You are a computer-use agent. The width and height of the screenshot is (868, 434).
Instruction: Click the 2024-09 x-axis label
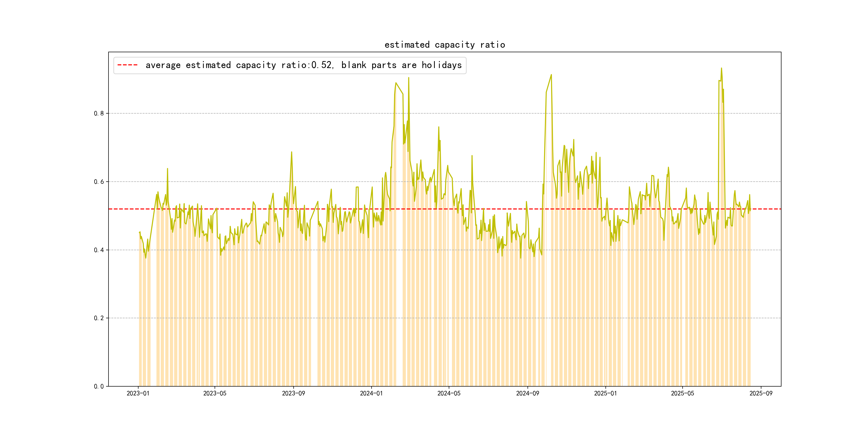point(527,393)
